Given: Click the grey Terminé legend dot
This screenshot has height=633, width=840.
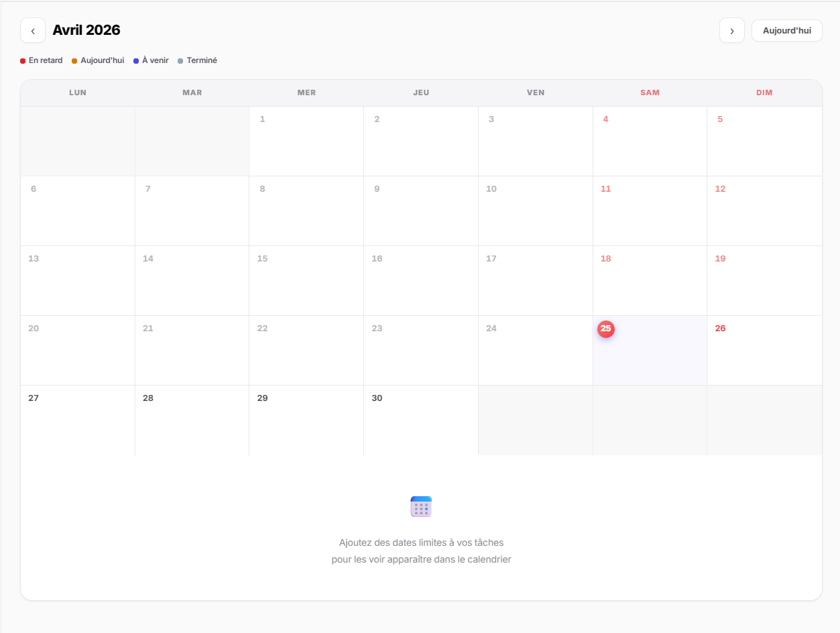Looking at the screenshot, I should tap(180, 61).
